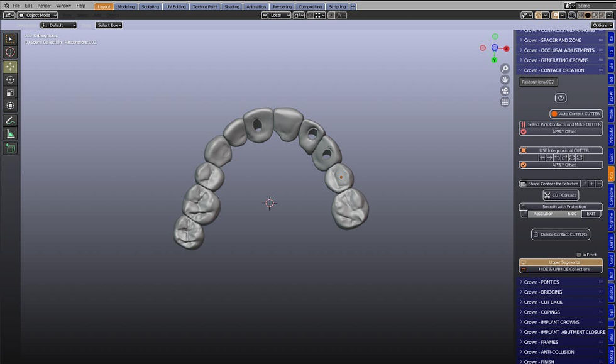Click Auto Contact CUTTER button
Image resolution: width=616 pixels, height=364 pixels.
pyautogui.click(x=576, y=114)
